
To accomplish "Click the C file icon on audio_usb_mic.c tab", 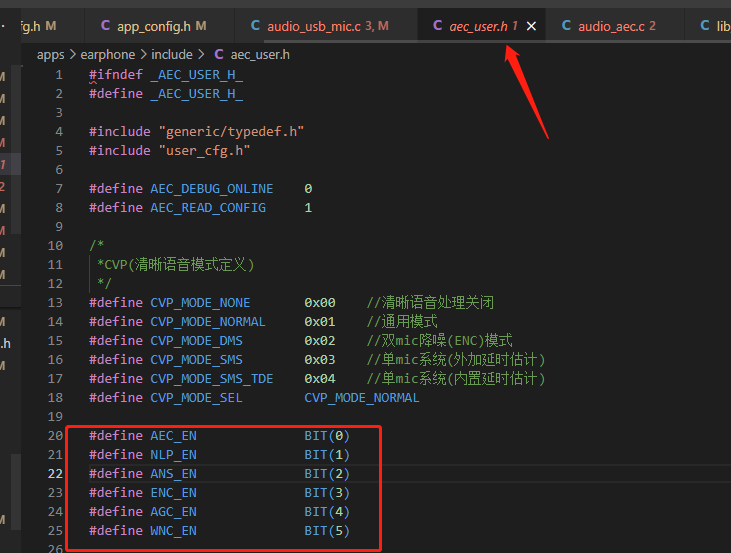I will (255, 26).
